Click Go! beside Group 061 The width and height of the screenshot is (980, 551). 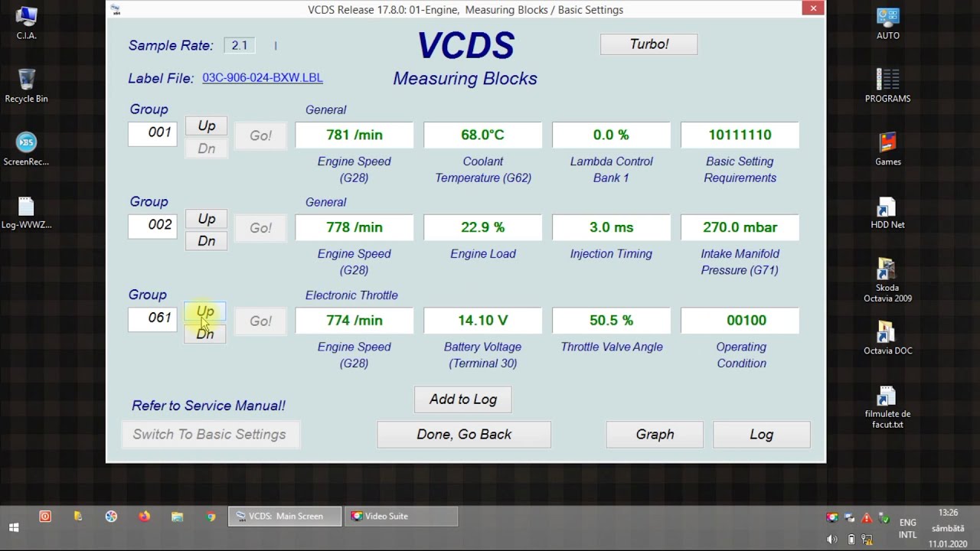[x=260, y=321]
